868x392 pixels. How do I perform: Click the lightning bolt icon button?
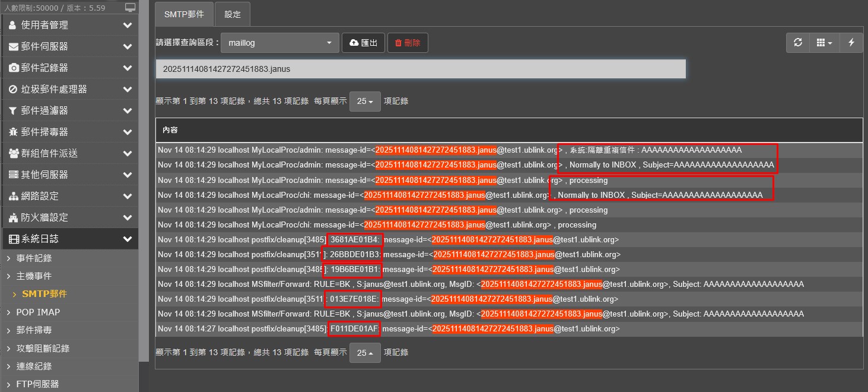coord(851,43)
